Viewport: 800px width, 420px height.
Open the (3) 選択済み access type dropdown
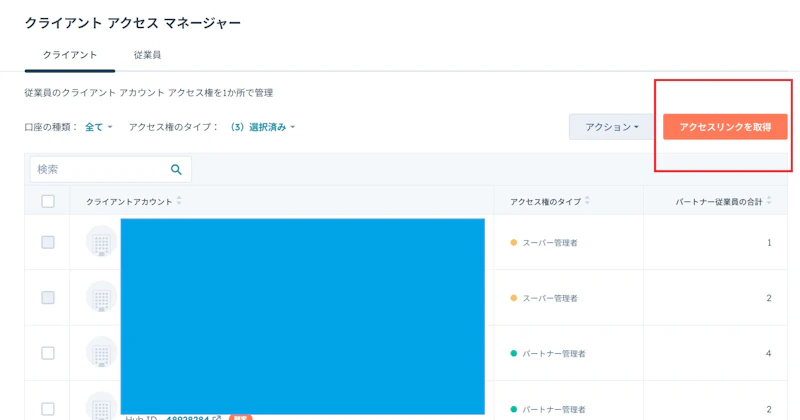coord(263,127)
